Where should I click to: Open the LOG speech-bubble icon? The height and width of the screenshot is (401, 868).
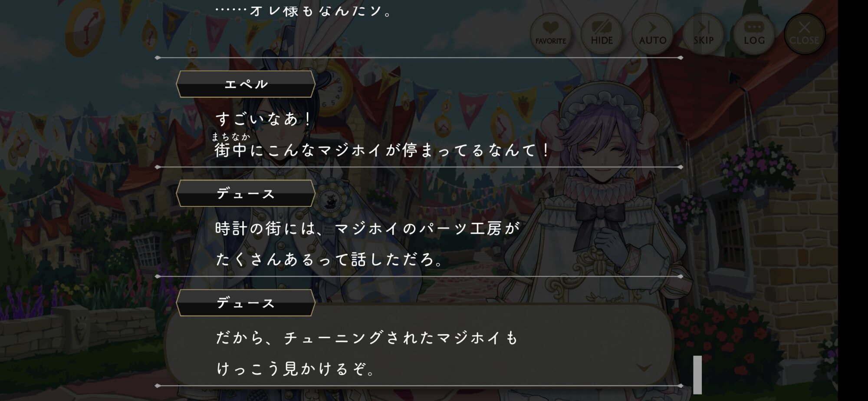pos(754,34)
